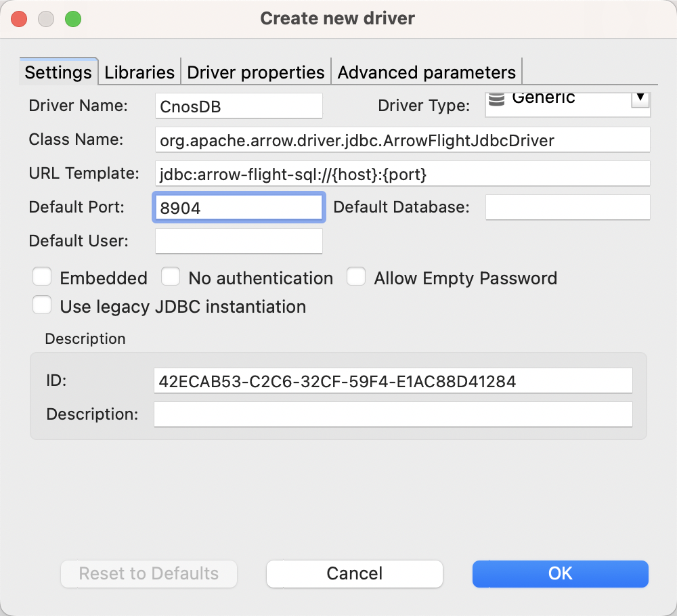Open the Driver Type dropdown arrow

640,99
